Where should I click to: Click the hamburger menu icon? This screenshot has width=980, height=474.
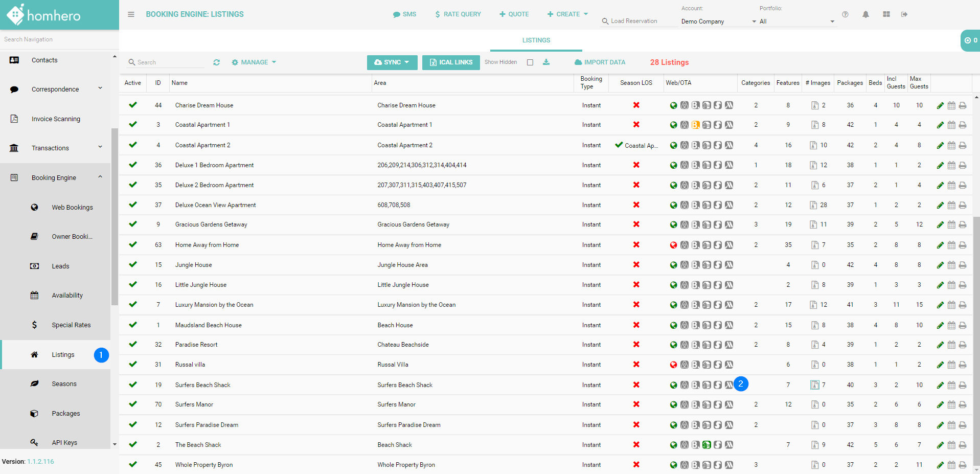pos(131,14)
